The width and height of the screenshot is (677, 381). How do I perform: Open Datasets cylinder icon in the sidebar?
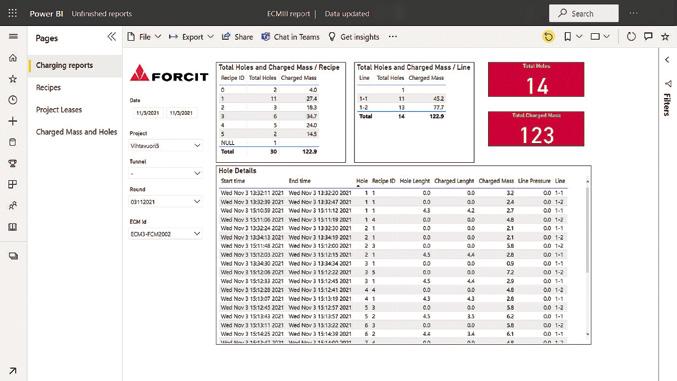[x=13, y=142]
